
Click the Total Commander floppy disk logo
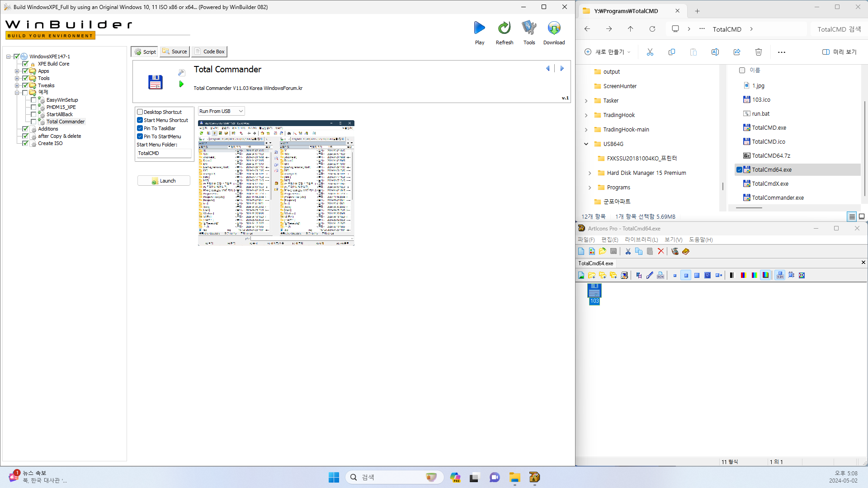coord(155,82)
